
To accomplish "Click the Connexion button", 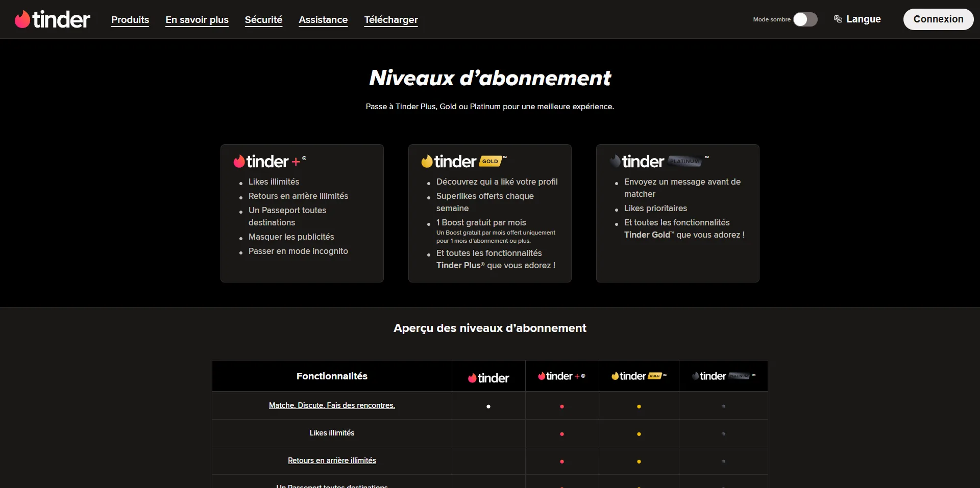I will click(x=938, y=19).
